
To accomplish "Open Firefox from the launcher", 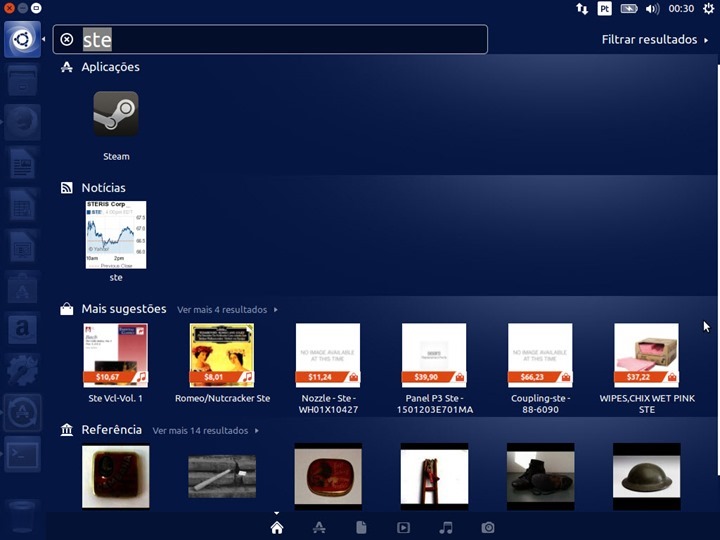I will [22, 122].
